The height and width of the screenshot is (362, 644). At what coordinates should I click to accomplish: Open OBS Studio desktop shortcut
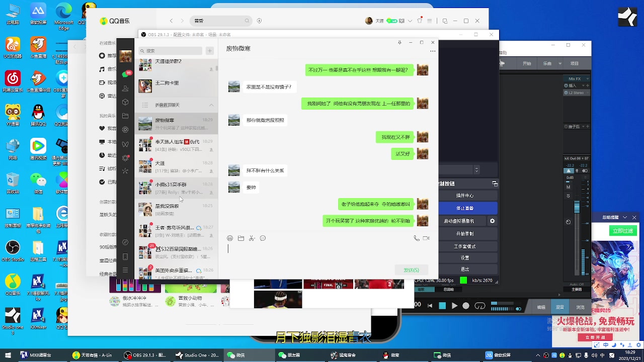pos(13,250)
